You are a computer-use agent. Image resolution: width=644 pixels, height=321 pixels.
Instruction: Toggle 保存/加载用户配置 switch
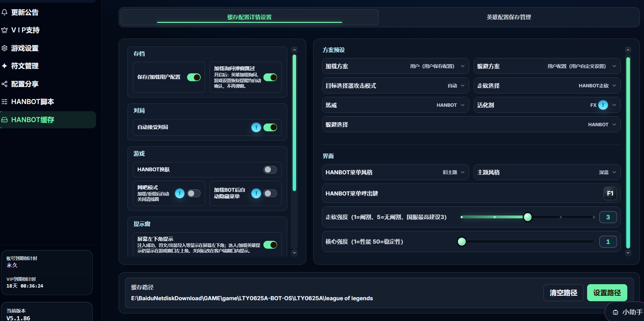194,77
